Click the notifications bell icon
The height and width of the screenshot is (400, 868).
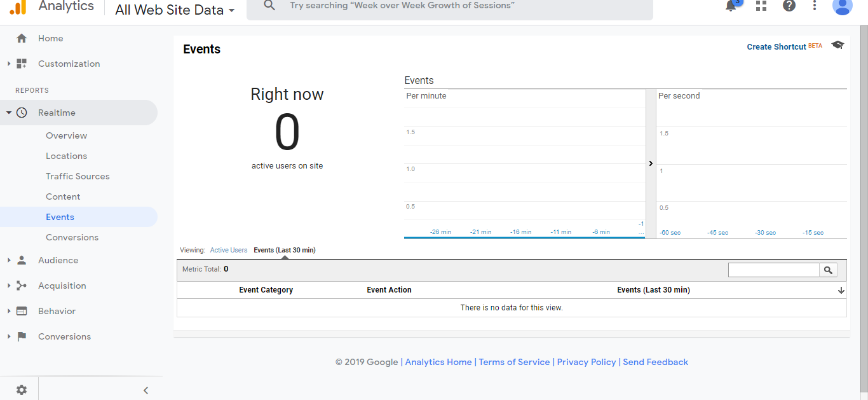tap(731, 6)
